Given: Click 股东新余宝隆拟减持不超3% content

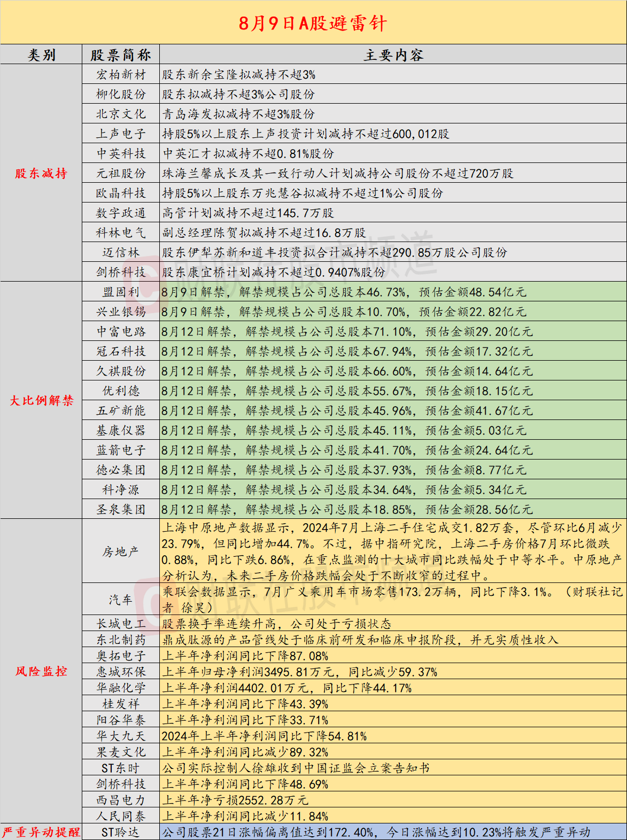Looking at the screenshot, I should [238, 75].
